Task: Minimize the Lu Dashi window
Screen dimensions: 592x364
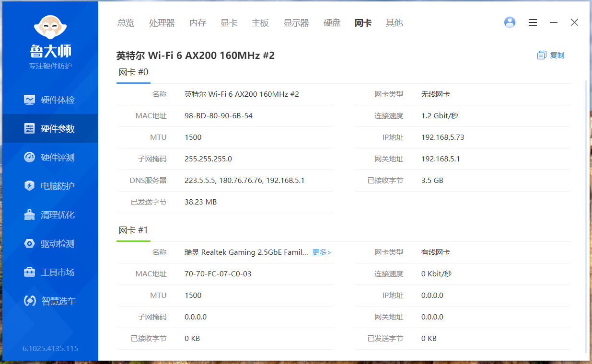Action: (553, 23)
